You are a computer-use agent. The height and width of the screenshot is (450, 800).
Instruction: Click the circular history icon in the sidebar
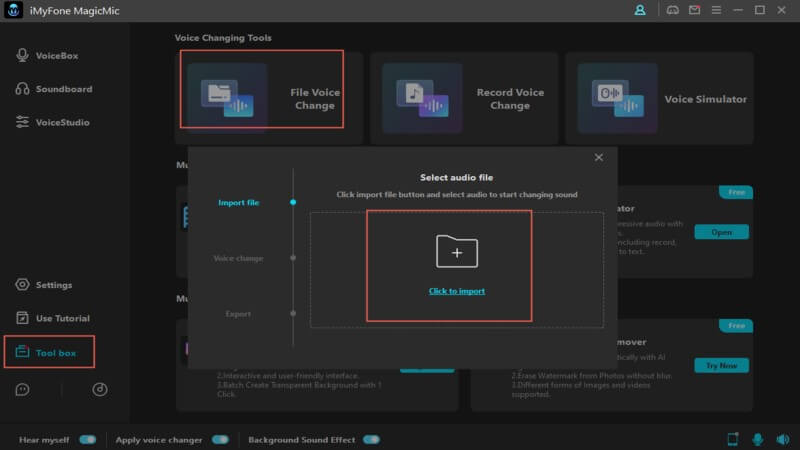99,390
